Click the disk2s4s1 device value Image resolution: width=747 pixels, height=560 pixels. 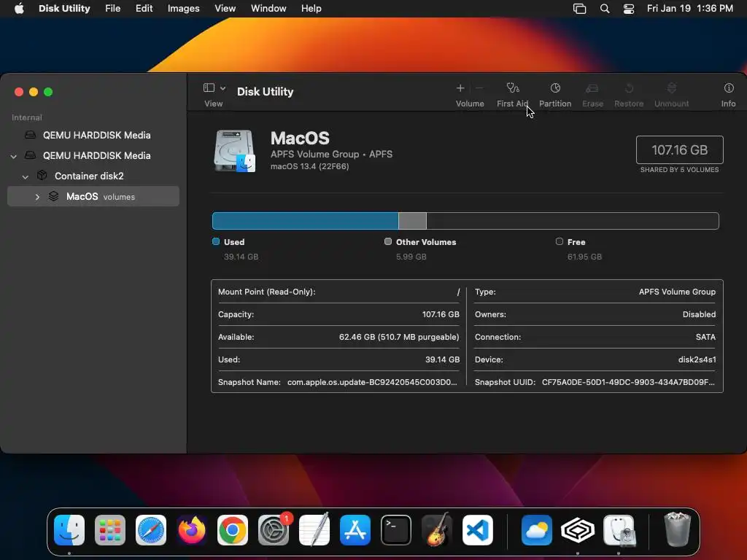pos(697,359)
